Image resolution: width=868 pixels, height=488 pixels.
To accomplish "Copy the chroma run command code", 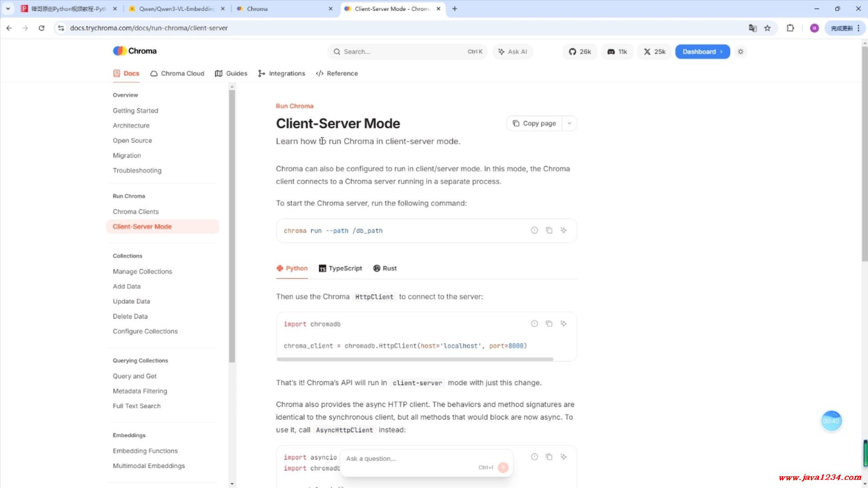I will click(549, 230).
